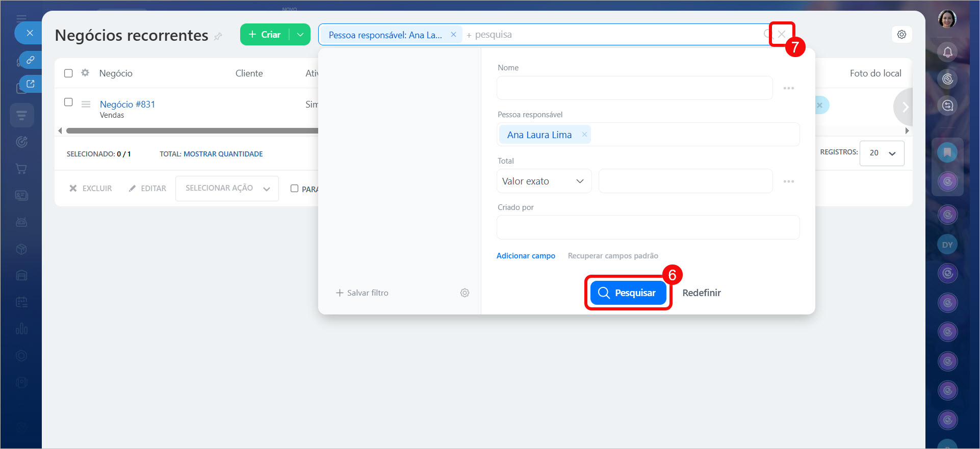Screen dimensions: 980x449
Task: Toggle the select all rows checkbox
Action: (68, 73)
